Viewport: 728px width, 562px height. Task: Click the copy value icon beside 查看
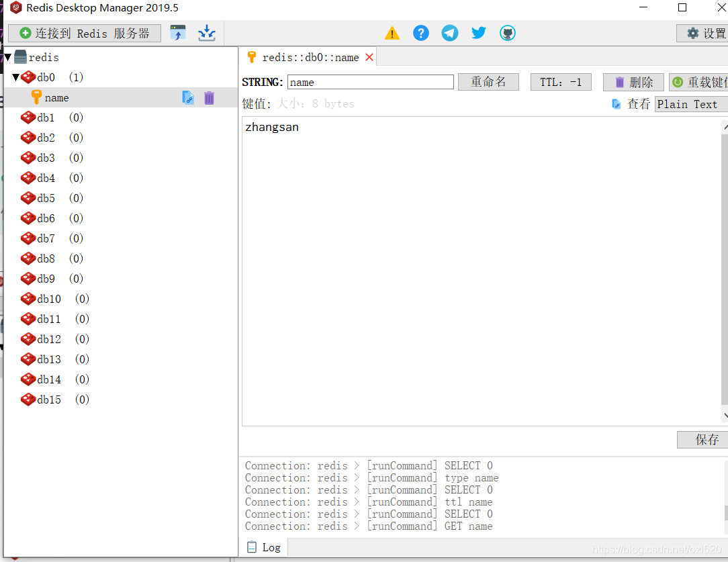616,104
